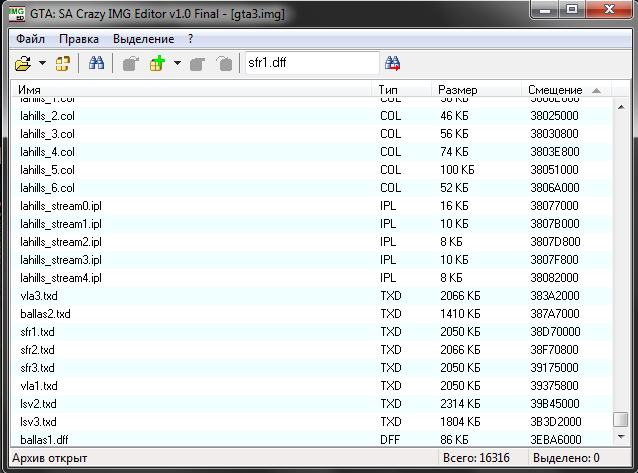The width and height of the screenshot is (638, 473).
Task: Click the grayed replace file icon
Action: [198, 64]
